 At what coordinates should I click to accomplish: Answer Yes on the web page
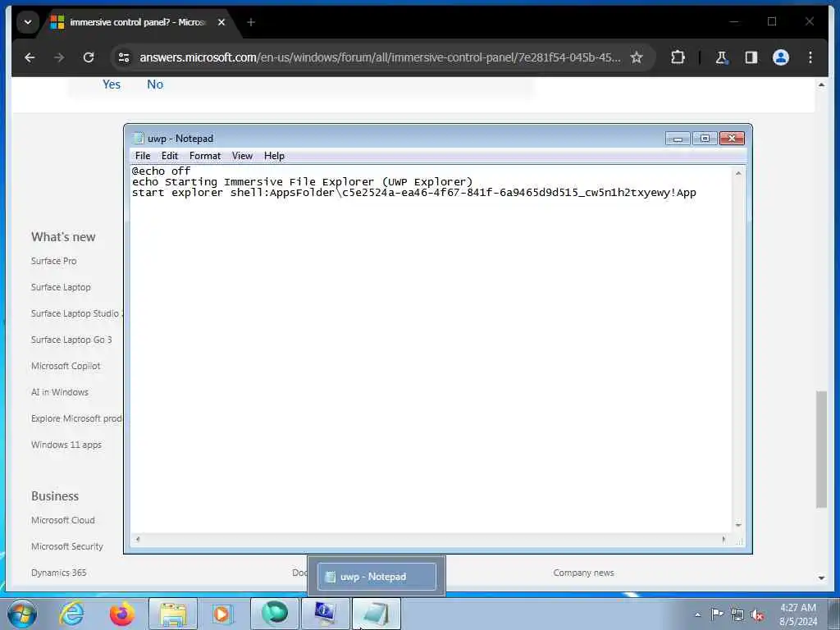click(112, 84)
